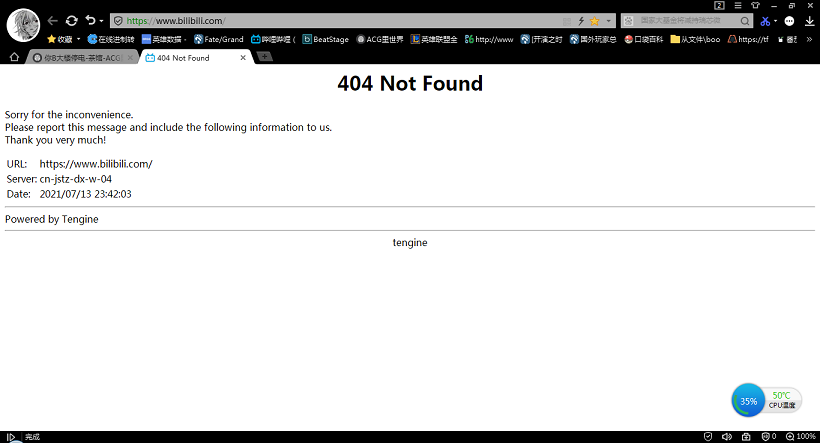The image size is (820, 443).
Task: Open the ACG里世界 bookmark
Action: click(380, 39)
